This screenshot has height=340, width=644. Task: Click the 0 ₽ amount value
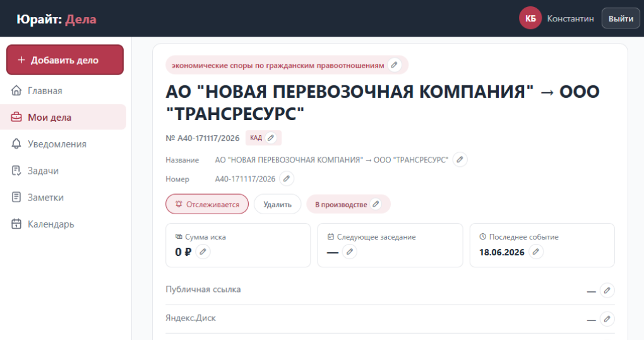click(183, 252)
